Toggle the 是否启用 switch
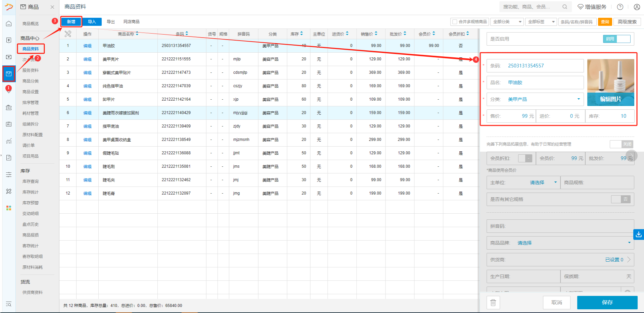Image resolution: width=644 pixels, height=313 pixels. (x=616, y=39)
